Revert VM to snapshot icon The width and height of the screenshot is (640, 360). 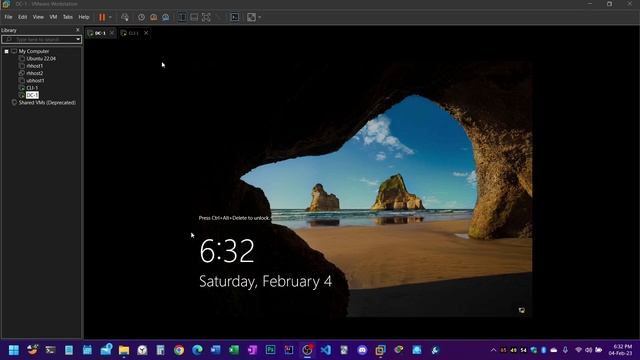[x=153, y=17]
